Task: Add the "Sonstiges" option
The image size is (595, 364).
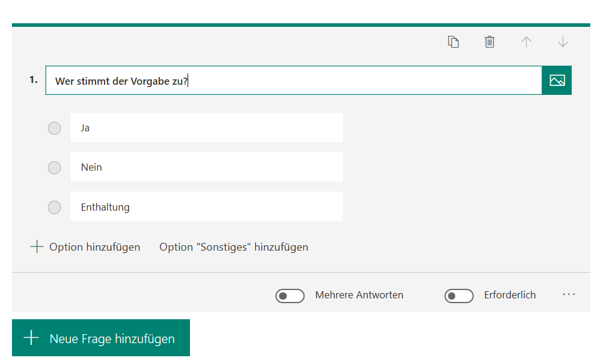Action: click(x=234, y=247)
